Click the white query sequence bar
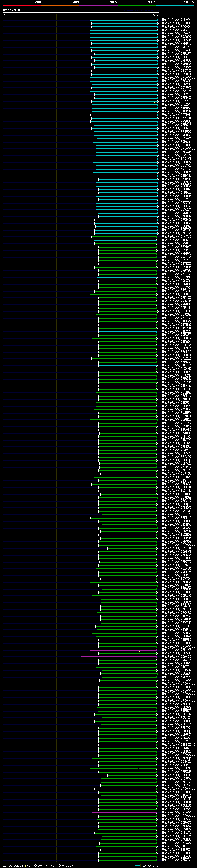The image size is (197, 868). click(81, 12)
